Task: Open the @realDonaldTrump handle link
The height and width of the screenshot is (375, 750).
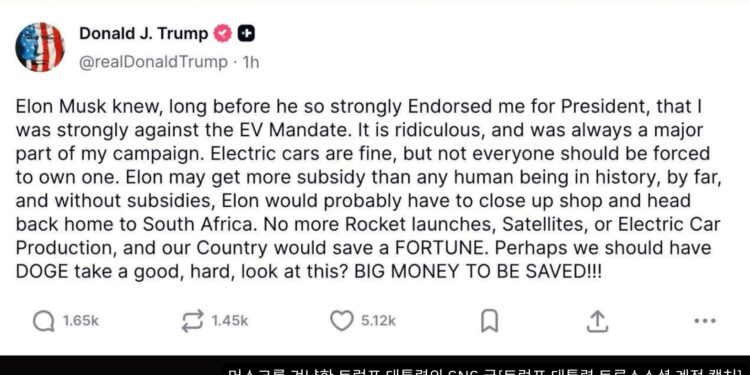Action: point(153,62)
